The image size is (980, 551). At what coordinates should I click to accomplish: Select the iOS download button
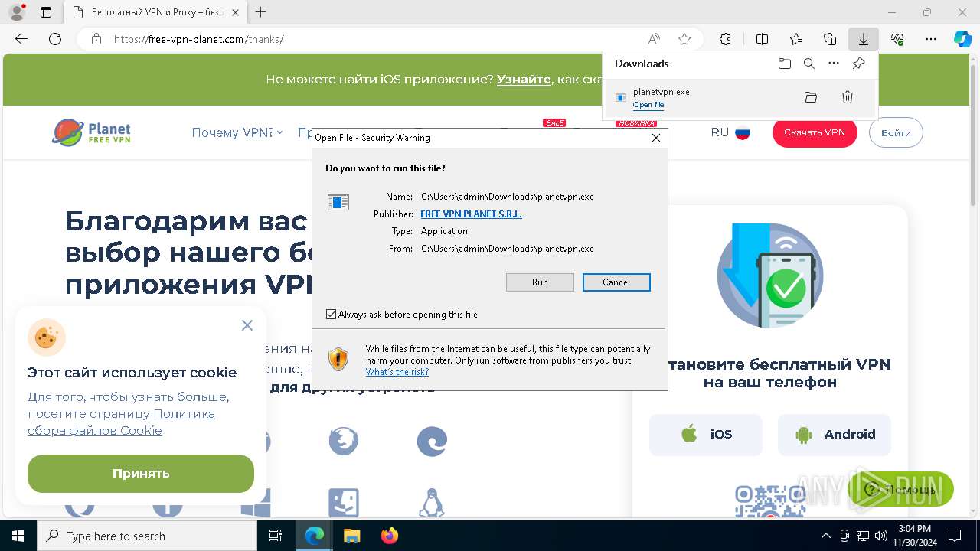[706, 435]
